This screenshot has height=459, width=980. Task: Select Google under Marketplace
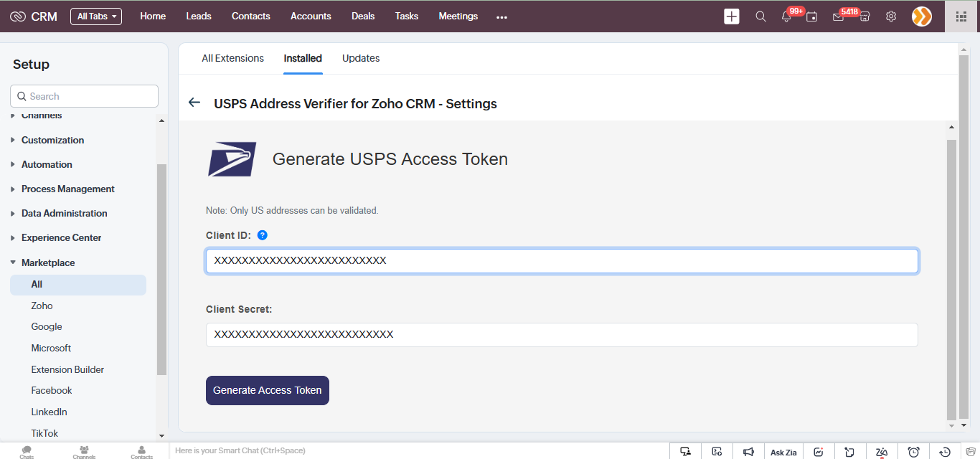coord(47,326)
